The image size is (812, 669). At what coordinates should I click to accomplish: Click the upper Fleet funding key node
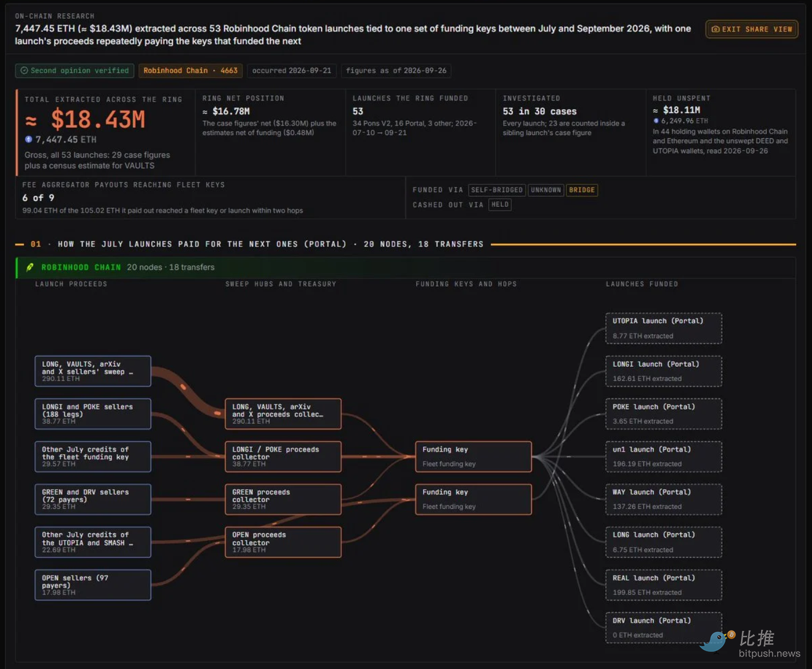473,457
